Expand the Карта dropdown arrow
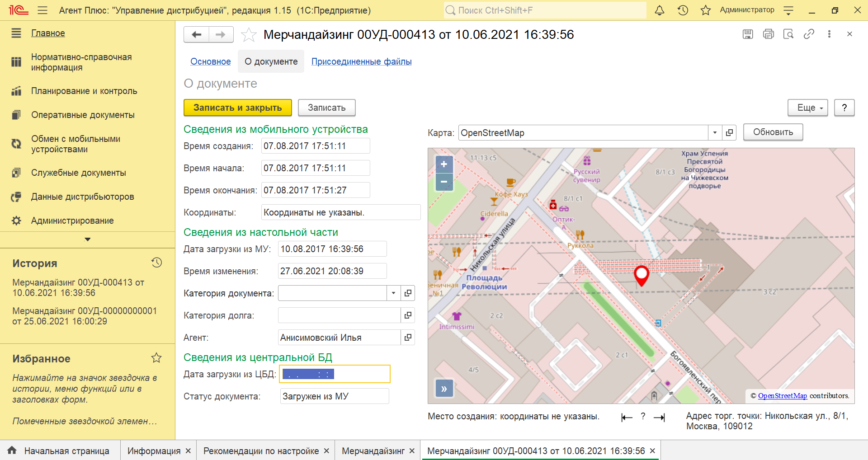 (x=715, y=133)
